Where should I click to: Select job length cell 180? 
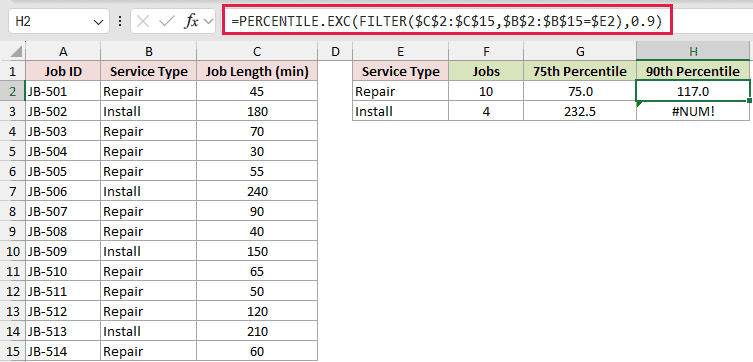tap(257, 111)
